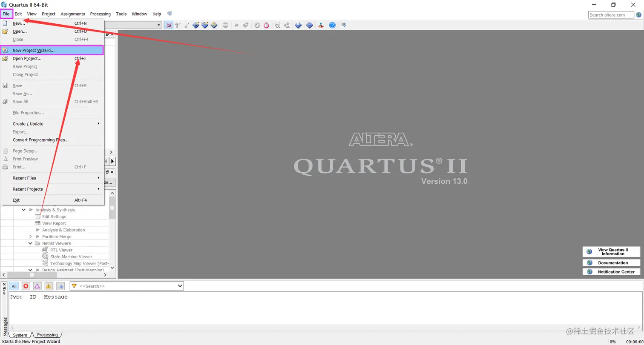Viewport: 644px width, 345px height.
Task: Click the Search altera.com input field
Action: (x=611, y=14)
